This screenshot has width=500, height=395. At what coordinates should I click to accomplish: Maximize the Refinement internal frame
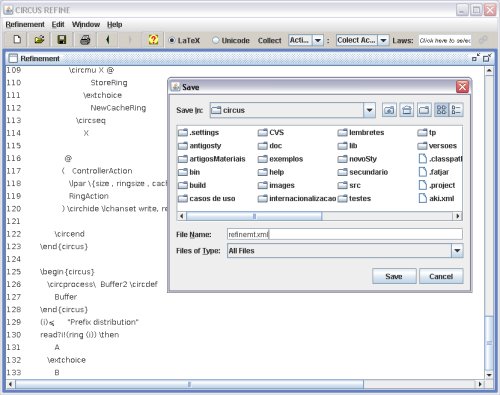(487, 58)
